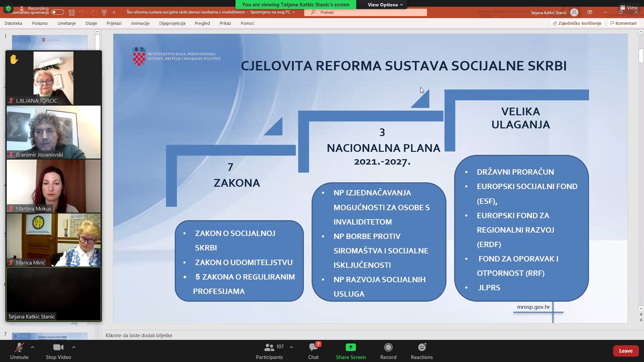Open the customize quick access toolbar arrow
644x362 pixels.
[114, 12]
